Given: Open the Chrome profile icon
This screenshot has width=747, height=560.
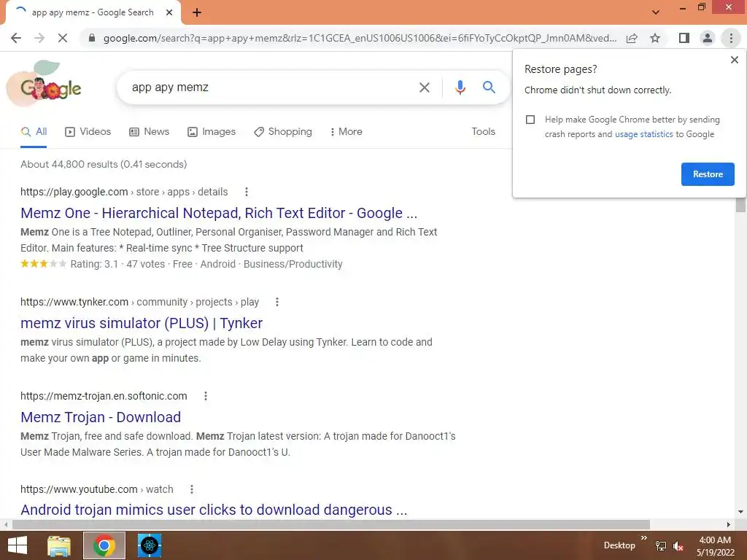Looking at the screenshot, I should click(x=708, y=38).
